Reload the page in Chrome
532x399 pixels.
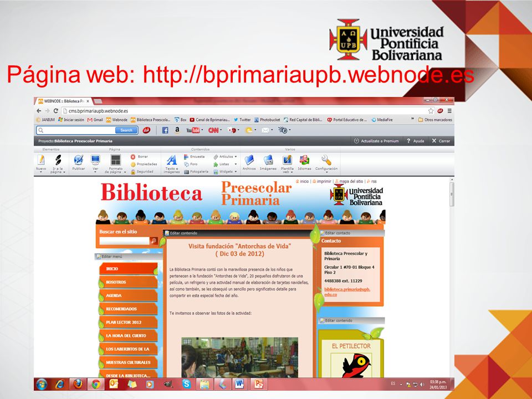(x=55, y=111)
